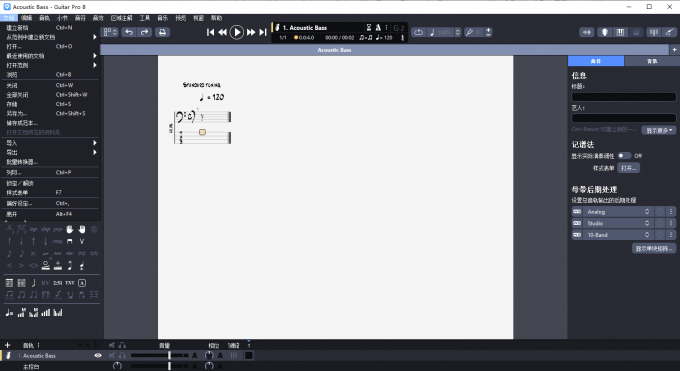This screenshot has width=680, height=371.
Task: Open the Analog mastering preset dropdown
Action: tap(618, 212)
